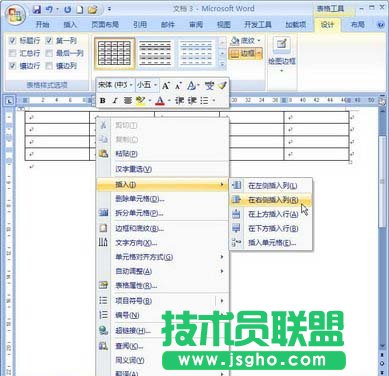Screen dimensions: 389x376
Task: Choose 插入单元格 (Insert Cells) from submenu
Action: 271,243
